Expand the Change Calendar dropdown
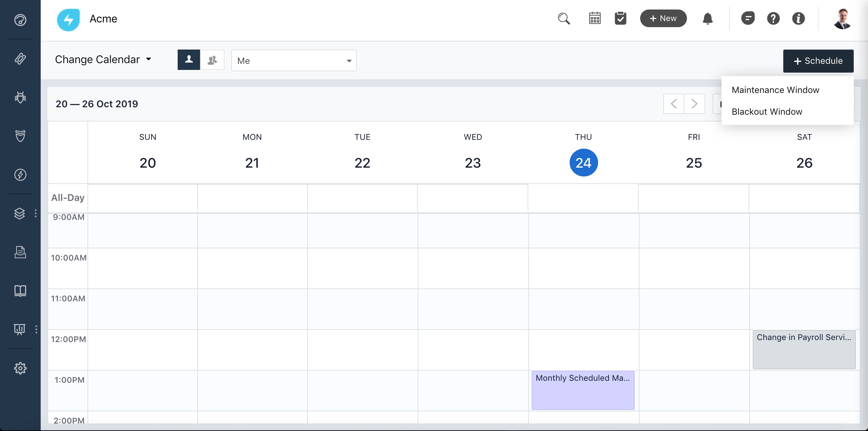868x431 pixels. click(x=103, y=59)
